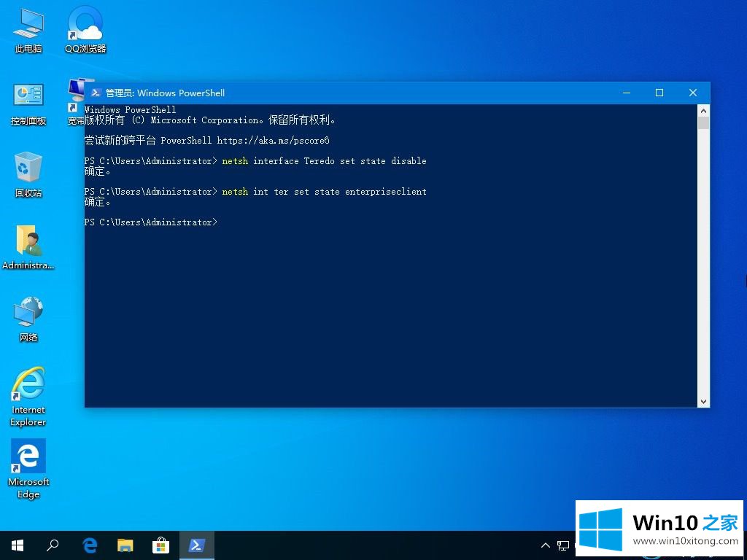
Task: Click the 'netsh interface Teredo set state disable' line
Action: 255,161
